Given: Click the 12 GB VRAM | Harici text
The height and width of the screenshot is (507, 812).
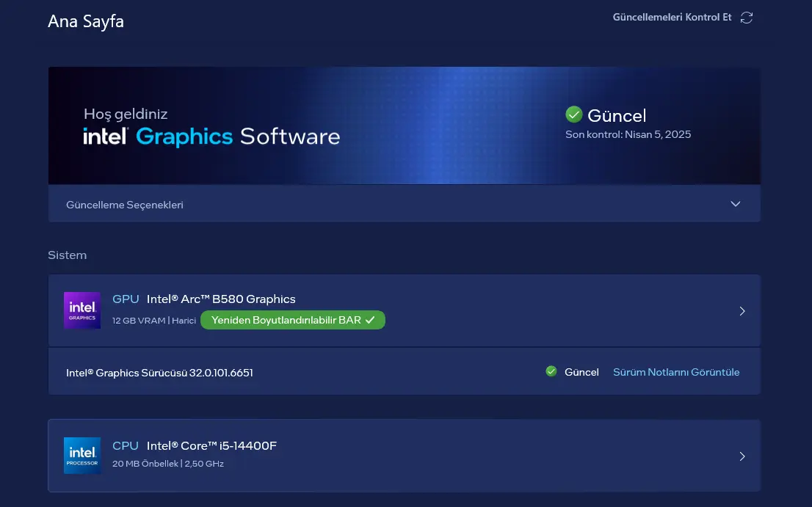Looking at the screenshot, I should coord(153,320).
